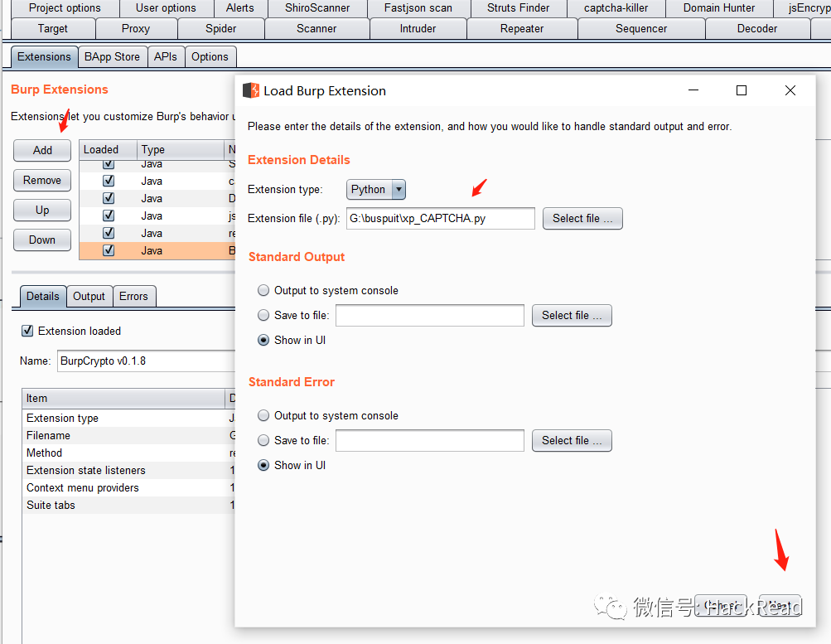Switch to the Sequencer tab
Viewport: 831px width, 644px height.
coord(641,29)
